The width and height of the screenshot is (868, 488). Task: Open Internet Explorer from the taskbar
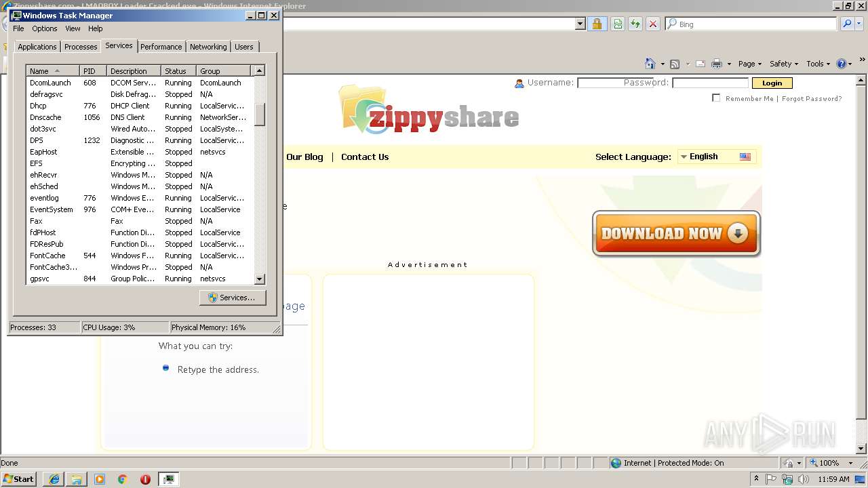click(x=54, y=479)
